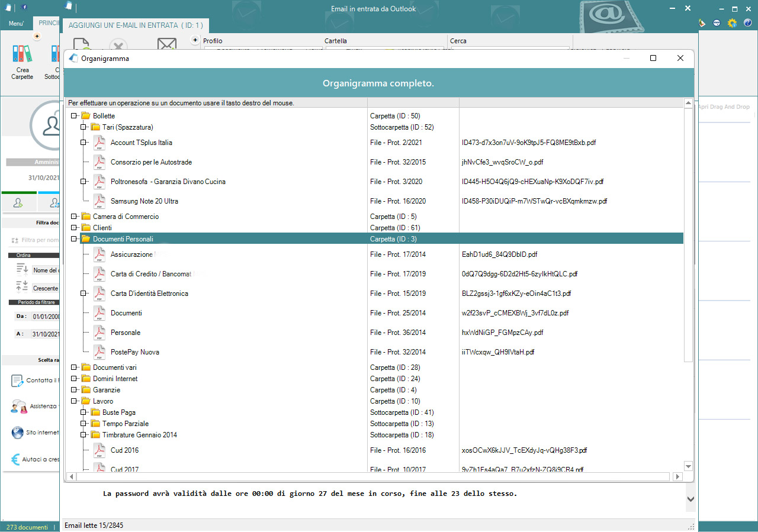Open the Crescente order dropdown
Screen dimensions: 758x532
[46, 289]
